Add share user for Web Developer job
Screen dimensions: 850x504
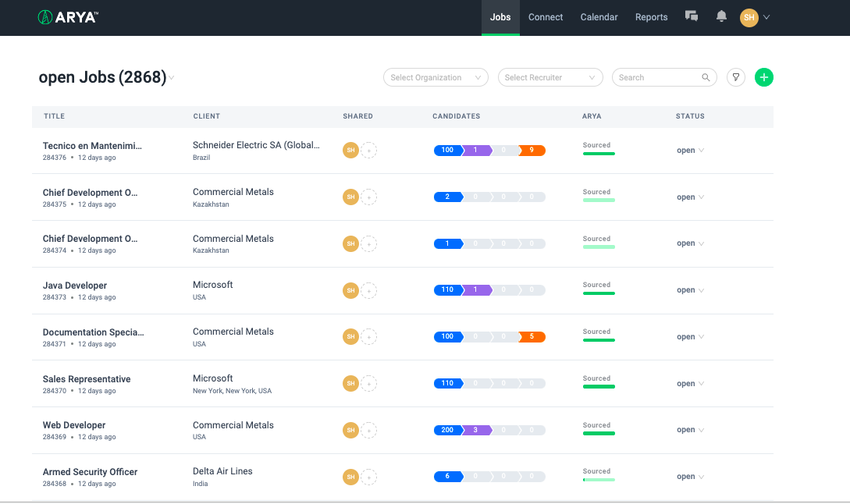(x=368, y=431)
